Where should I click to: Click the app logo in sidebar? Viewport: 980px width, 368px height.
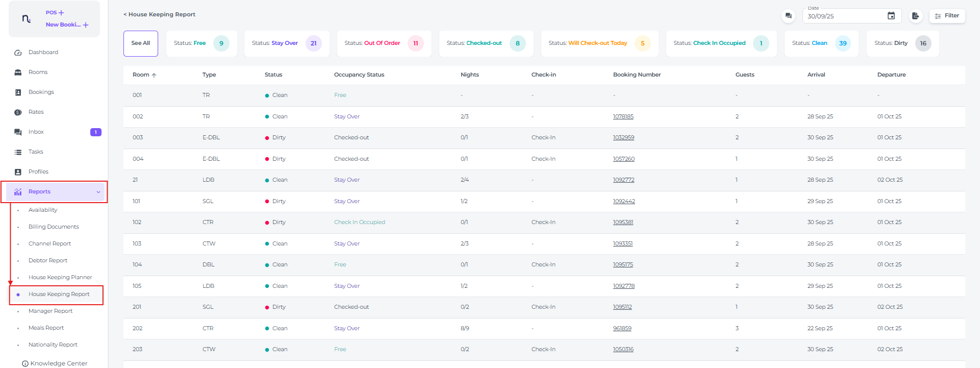coord(27,19)
